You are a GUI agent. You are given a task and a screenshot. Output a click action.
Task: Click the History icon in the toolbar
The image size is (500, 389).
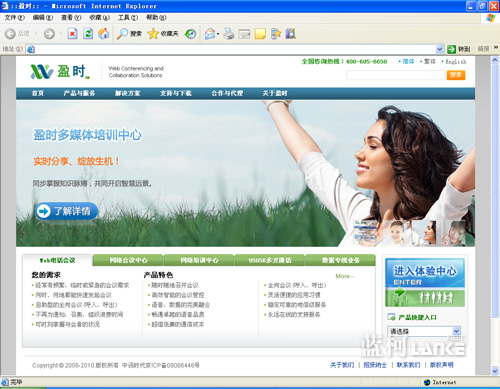(191, 33)
